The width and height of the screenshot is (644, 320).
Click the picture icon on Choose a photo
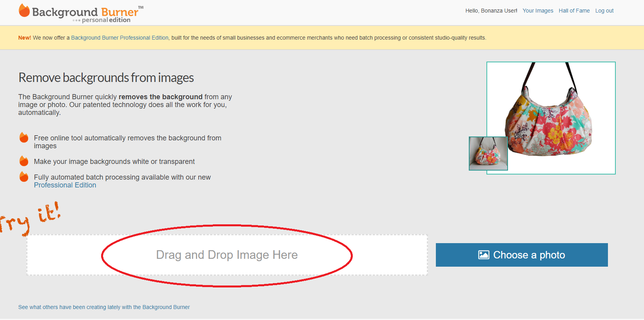tap(484, 255)
